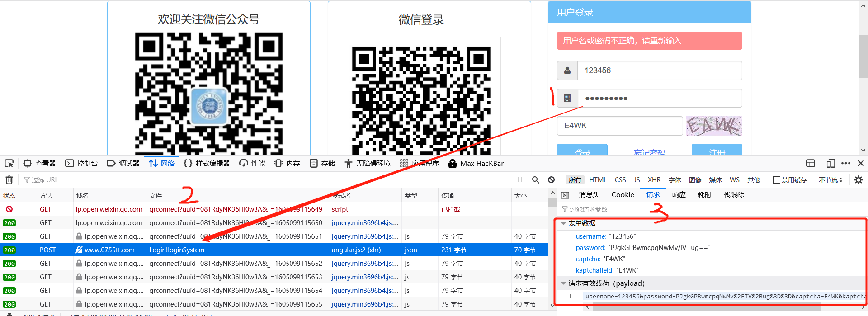Open the 应用程序 application tab
The height and width of the screenshot is (316, 868).
point(419,164)
